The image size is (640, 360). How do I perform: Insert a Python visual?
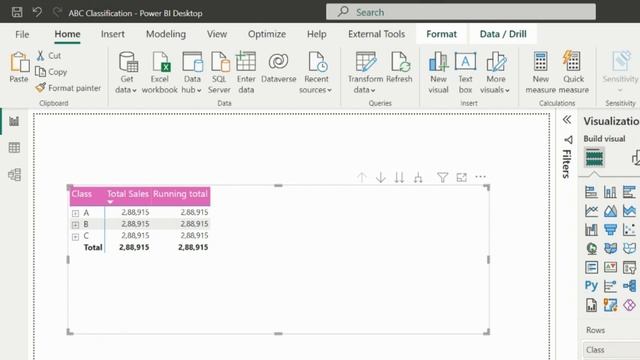click(591, 286)
